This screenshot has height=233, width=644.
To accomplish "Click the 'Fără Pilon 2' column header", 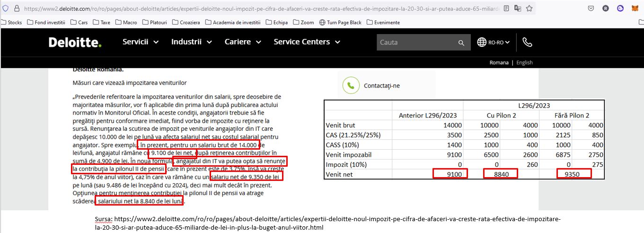I will click(x=572, y=115).
